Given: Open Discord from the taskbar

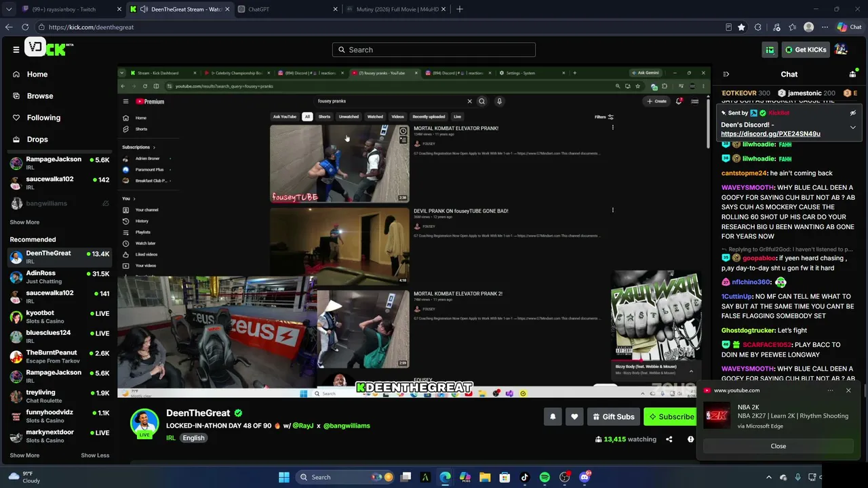Looking at the screenshot, I should [585, 477].
